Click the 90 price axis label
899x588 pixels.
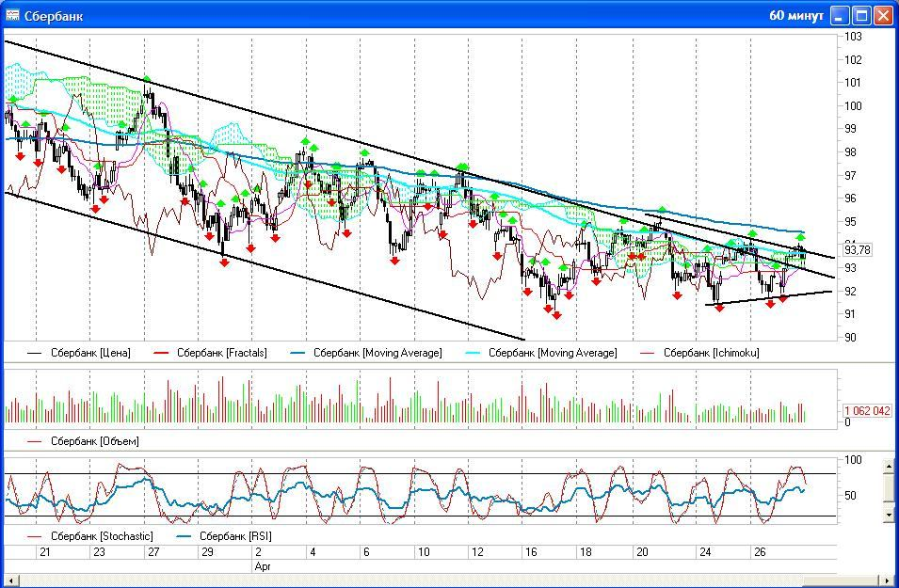pos(851,337)
